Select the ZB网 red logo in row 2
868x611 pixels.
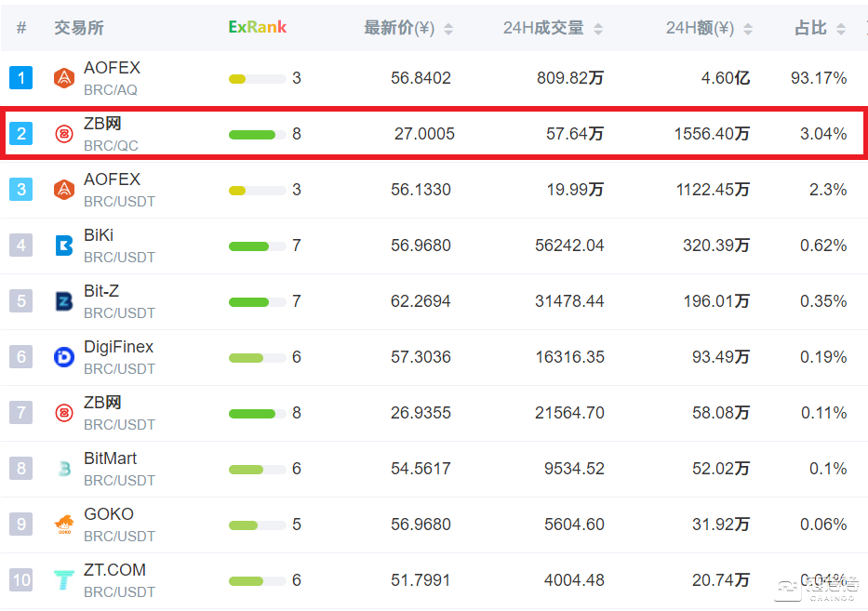pyautogui.click(x=63, y=133)
